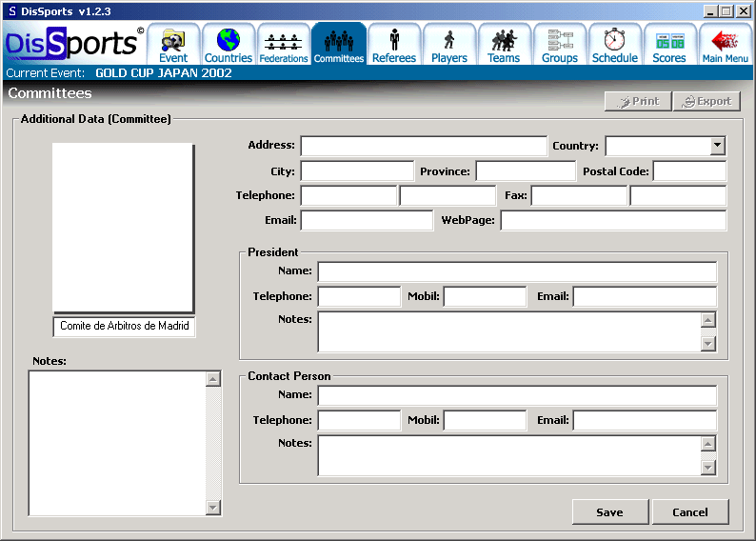
Task: Focus the Address input field
Action: pyautogui.click(x=424, y=146)
